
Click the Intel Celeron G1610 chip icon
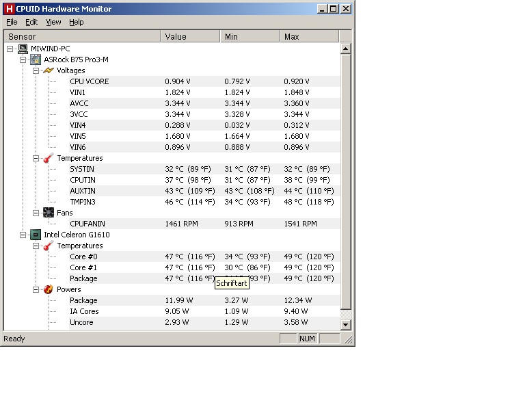point(36,235)
